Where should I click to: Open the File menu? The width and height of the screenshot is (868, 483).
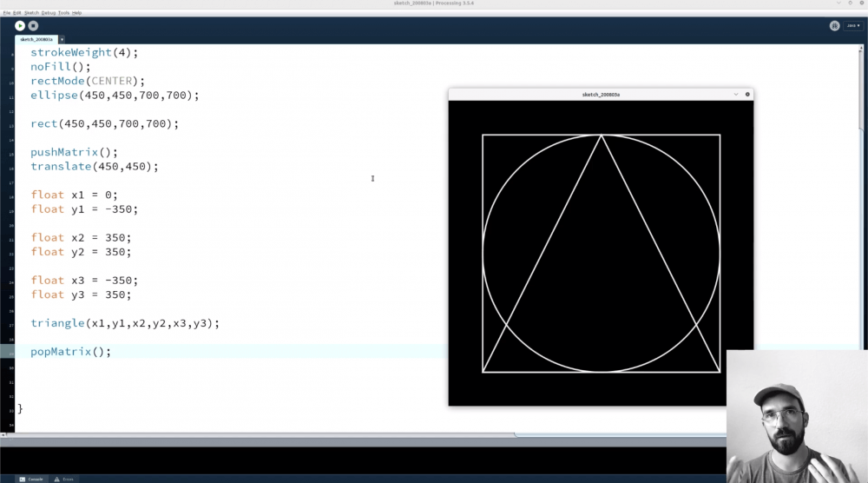point(6,13)
